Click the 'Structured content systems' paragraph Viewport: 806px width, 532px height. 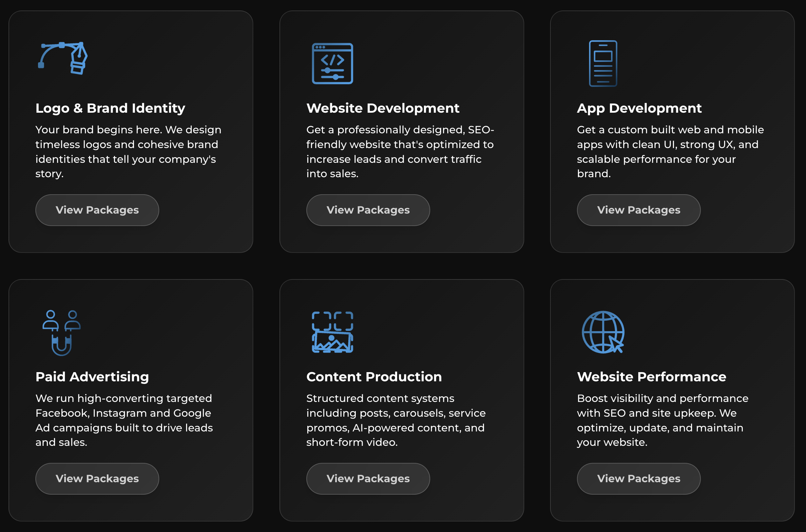[x=396, y=420]
